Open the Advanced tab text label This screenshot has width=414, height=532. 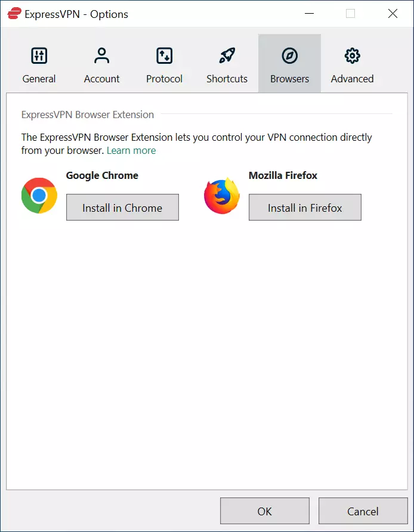[352, 79]
